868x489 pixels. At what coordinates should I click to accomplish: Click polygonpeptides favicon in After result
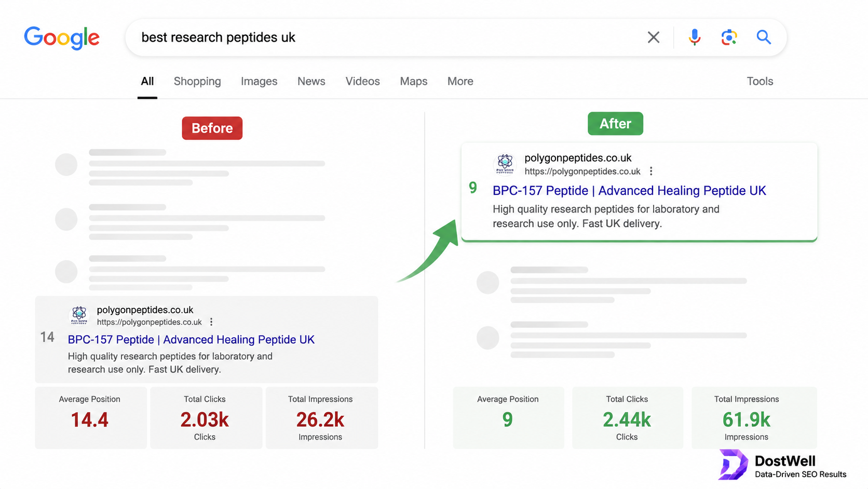pos(505,163)
